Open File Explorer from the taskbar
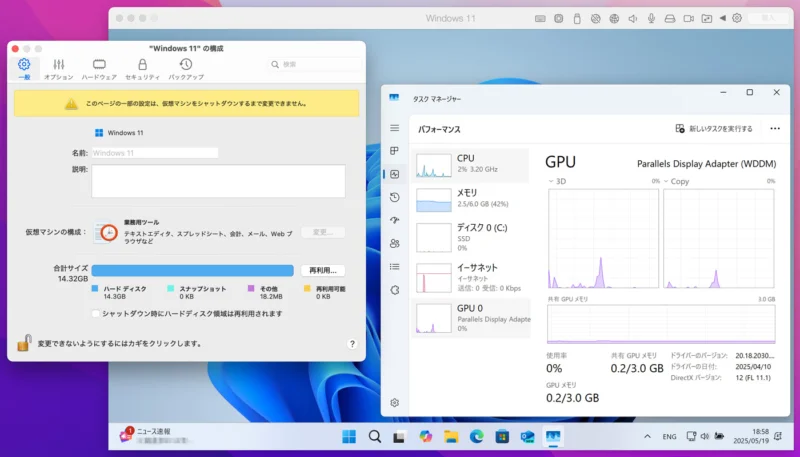Screen dimensions: 800x457 tap(451, 437)
